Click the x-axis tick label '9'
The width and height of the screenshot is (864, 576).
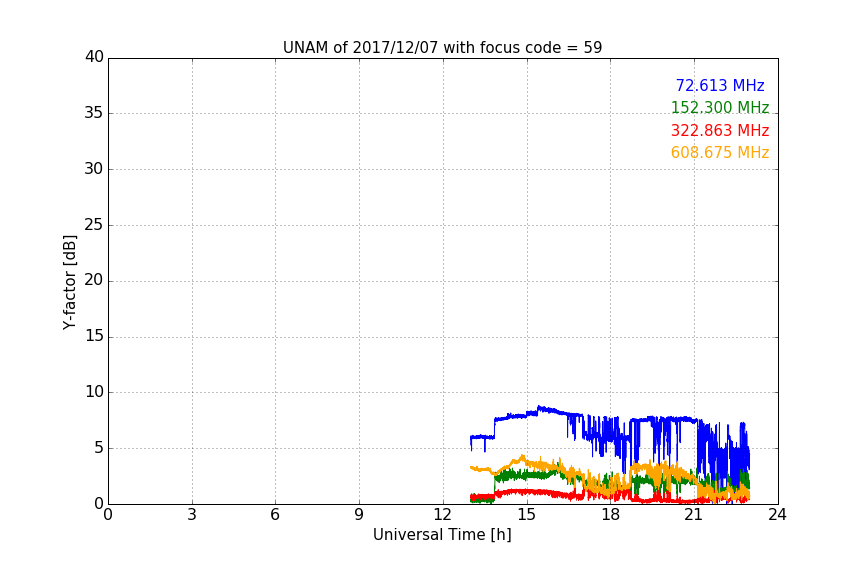tap(359, 515)
